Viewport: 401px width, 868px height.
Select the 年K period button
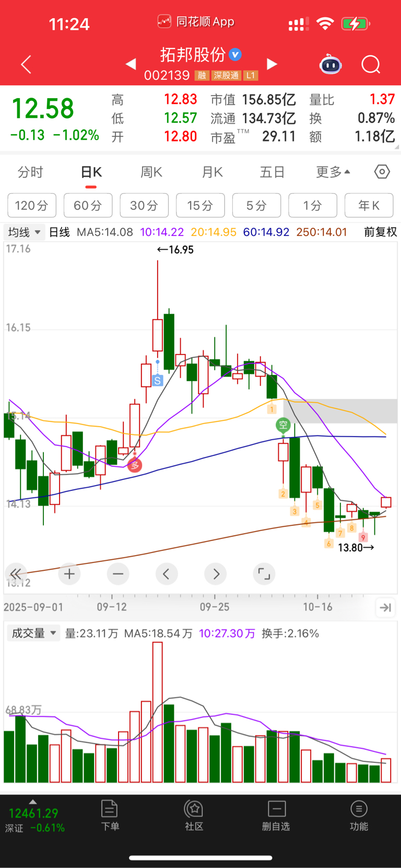pos(369,205)
